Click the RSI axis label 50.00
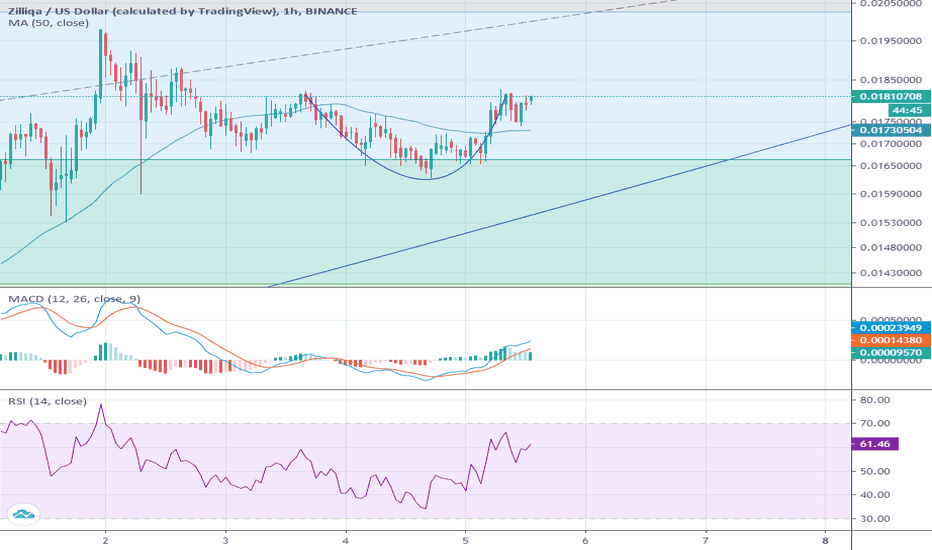The image size is (932, 550). click(x=875, y=472)
